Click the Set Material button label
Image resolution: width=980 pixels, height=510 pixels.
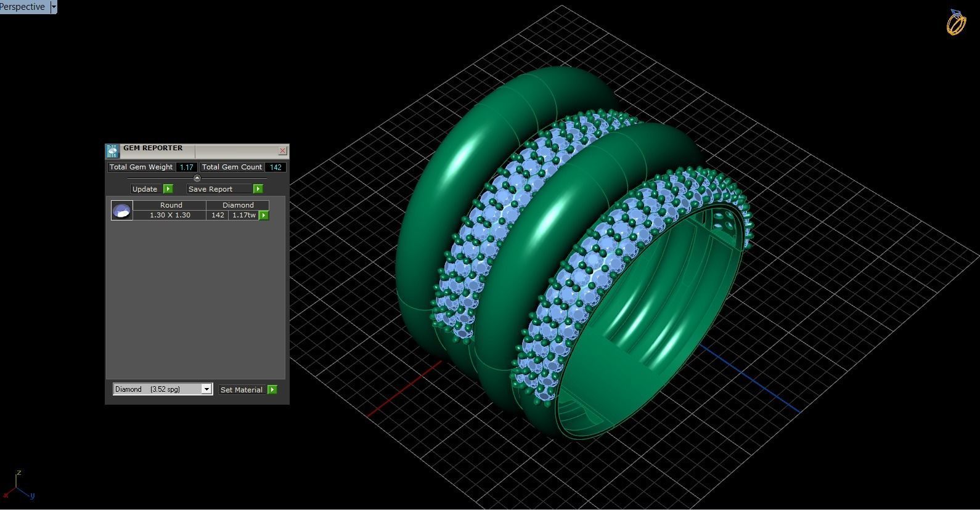[242, 390]
